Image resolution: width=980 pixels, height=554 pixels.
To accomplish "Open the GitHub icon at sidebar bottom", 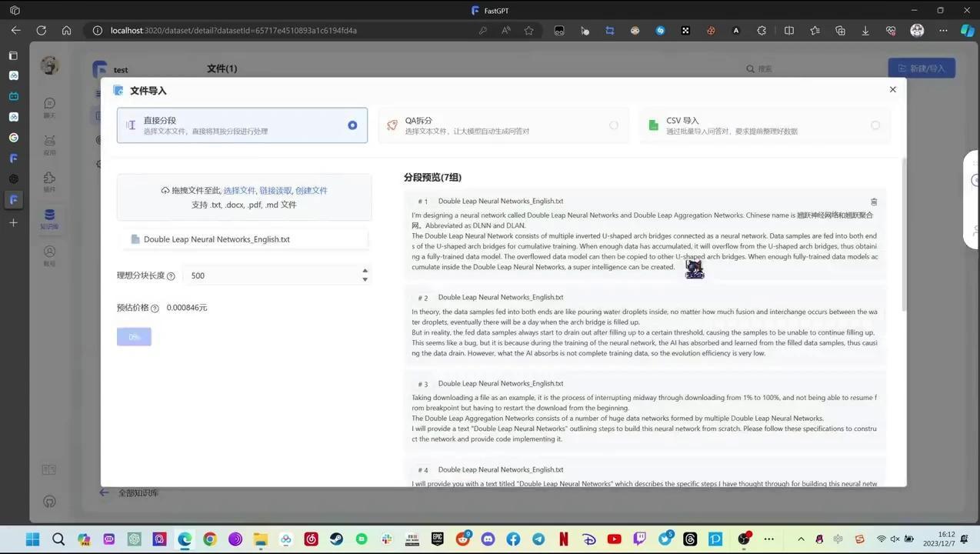I will tap(49, 502).
